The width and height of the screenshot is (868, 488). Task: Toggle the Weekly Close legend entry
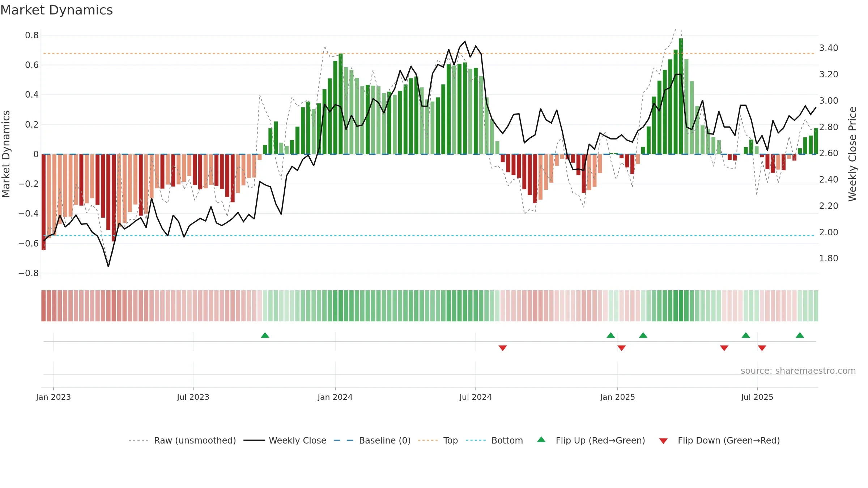(285, 440)
